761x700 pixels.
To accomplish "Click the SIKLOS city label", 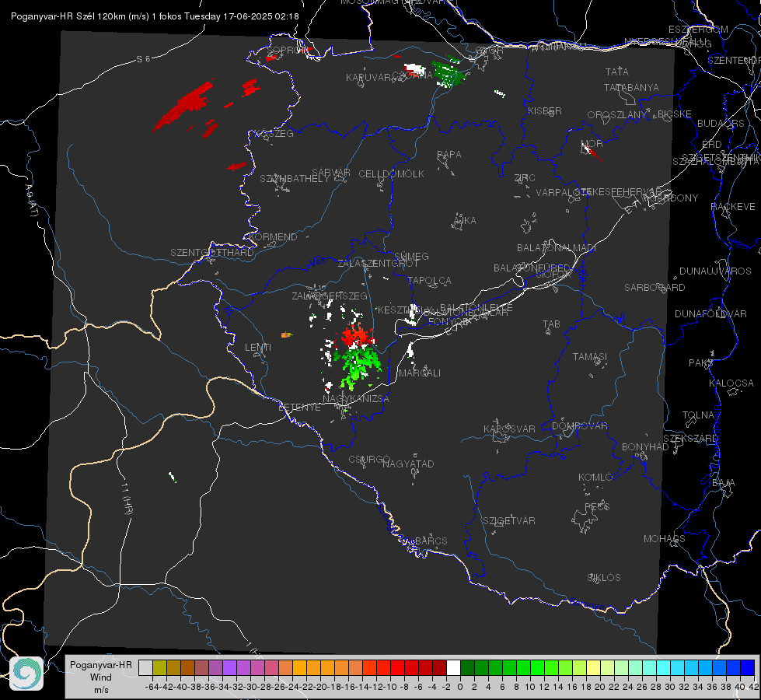I will (x=604, y=578).
